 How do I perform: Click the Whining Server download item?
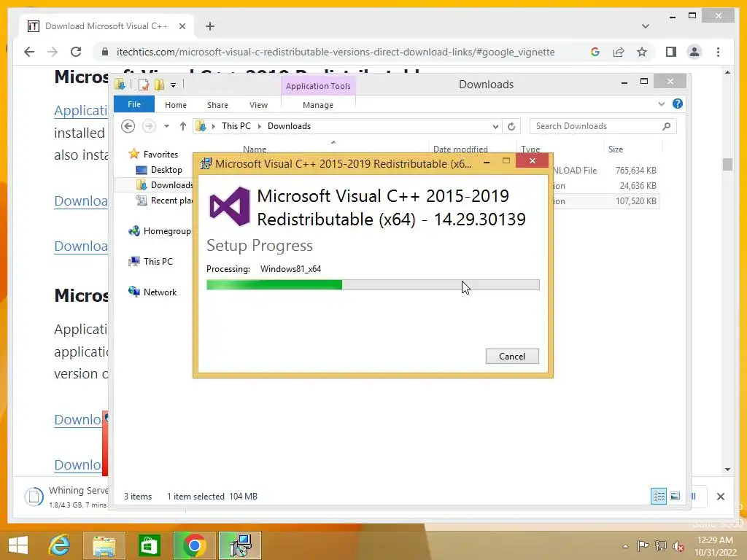tap(66, 497)
